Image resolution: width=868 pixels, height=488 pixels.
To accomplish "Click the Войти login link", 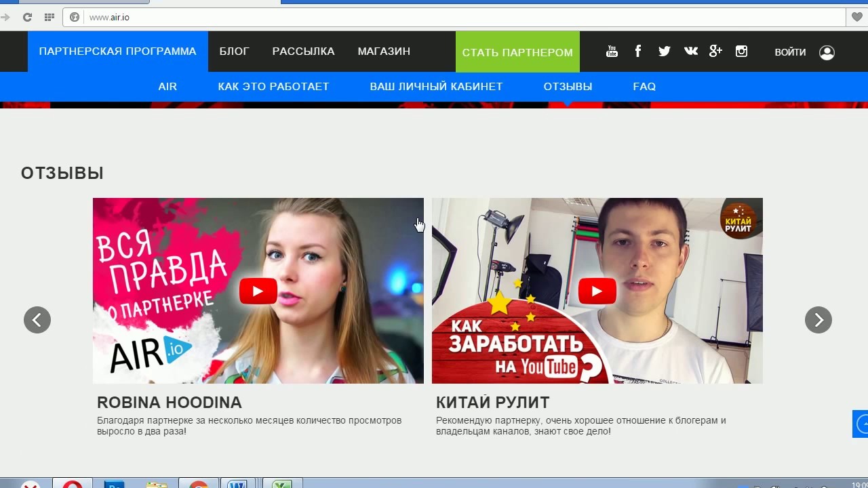I will 790,52.
